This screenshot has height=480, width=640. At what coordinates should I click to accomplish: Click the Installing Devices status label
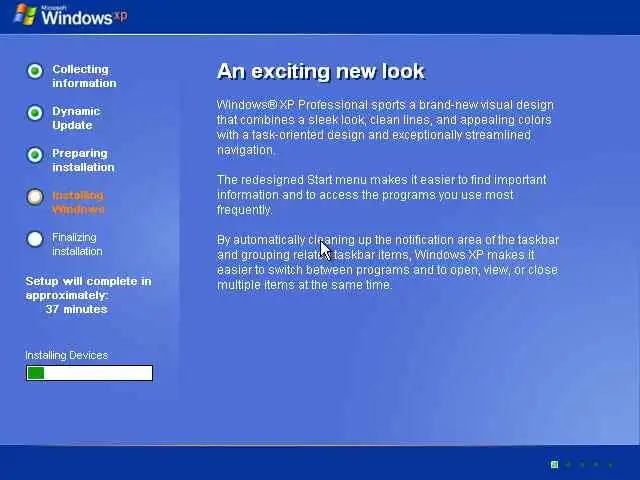tap(67, 356)
